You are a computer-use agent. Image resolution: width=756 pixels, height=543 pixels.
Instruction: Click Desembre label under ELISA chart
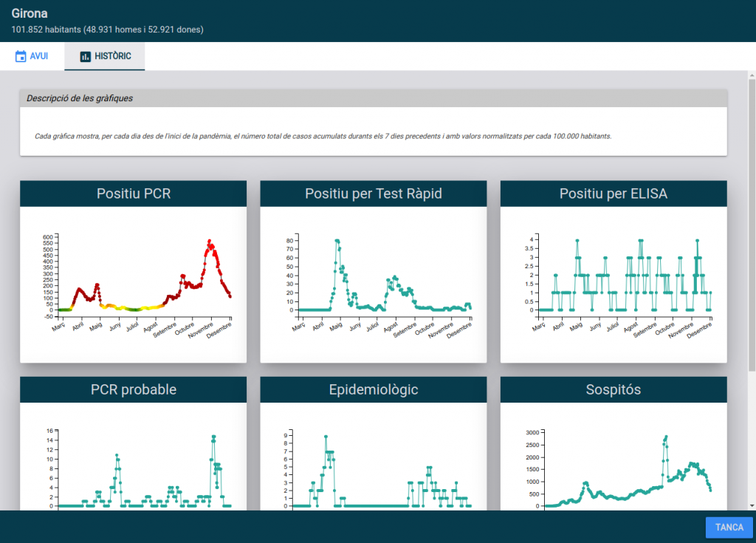click(699, 331)
